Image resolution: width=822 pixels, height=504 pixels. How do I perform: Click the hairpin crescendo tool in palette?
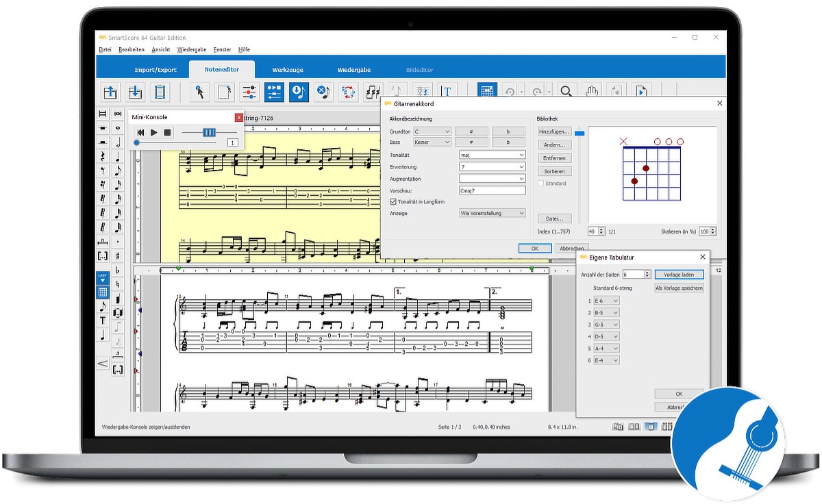coord(102,364)
